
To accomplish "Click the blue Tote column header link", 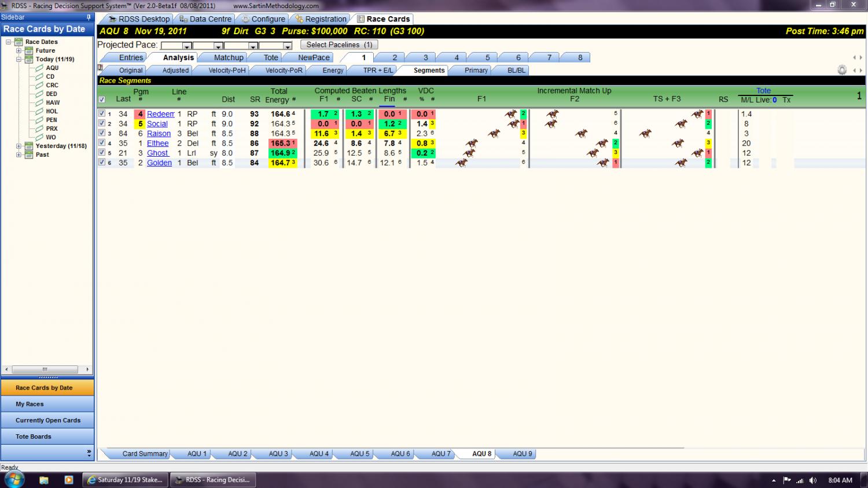I will tap(763, 91).
